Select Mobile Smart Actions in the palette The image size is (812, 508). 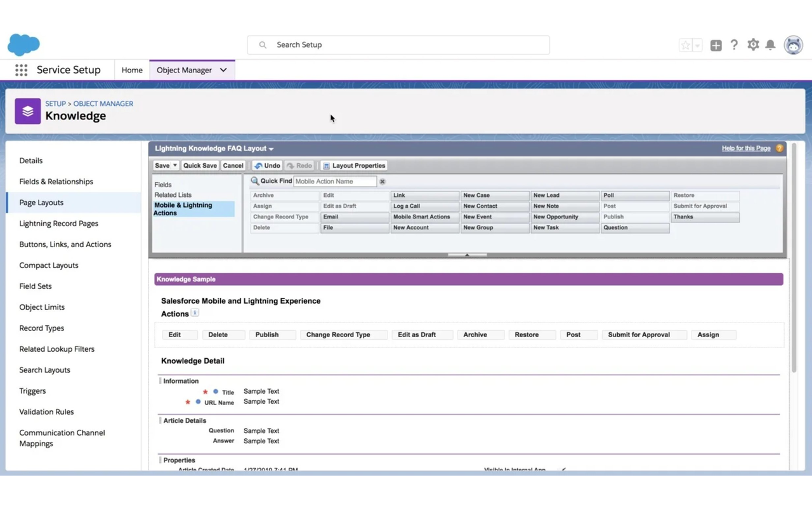point(425,217)
